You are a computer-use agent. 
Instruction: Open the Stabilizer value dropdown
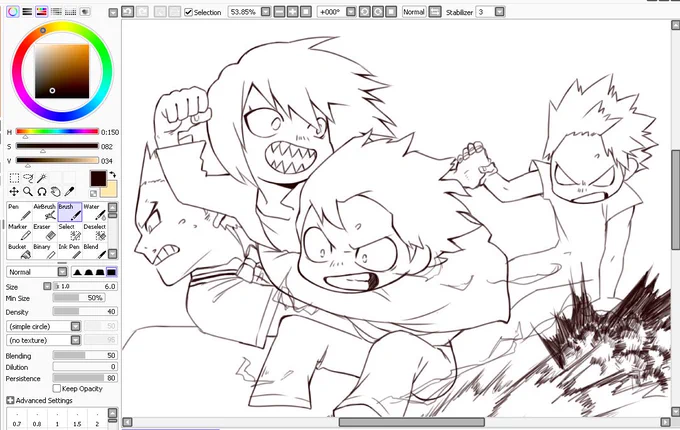[x=500, y=12]
